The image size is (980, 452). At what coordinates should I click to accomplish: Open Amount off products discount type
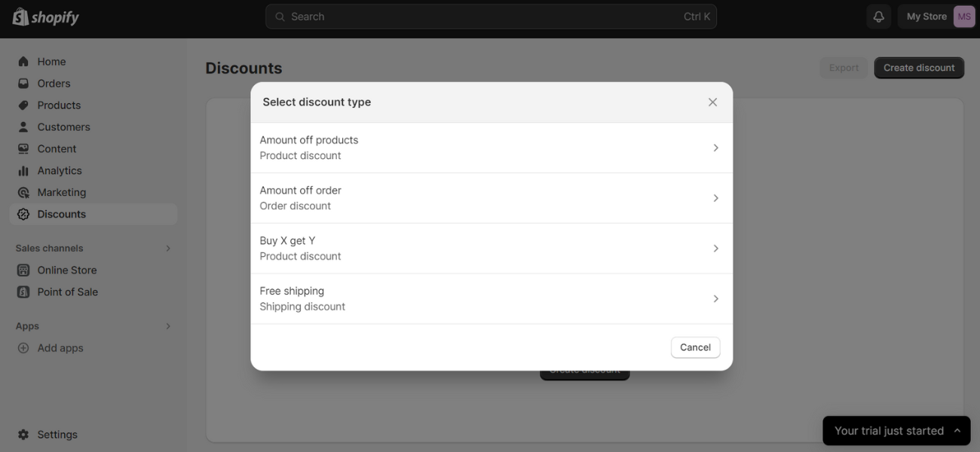490,147
